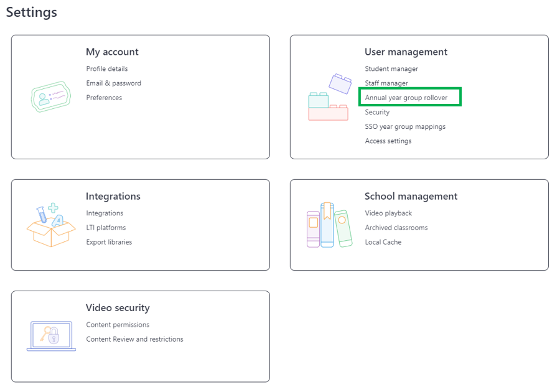Select Annual year group rollover
Viewport: 560px width, 392px height.
click(406, 98)
